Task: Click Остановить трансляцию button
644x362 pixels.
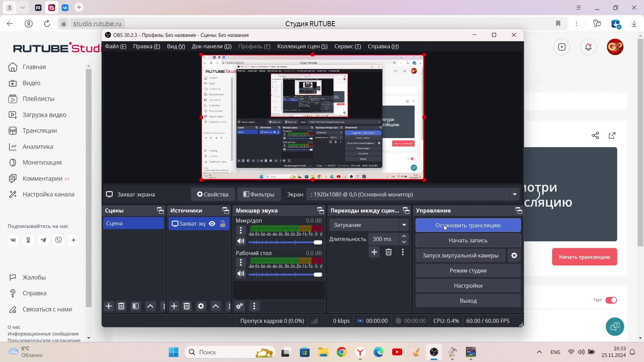Action: coord(468,225)
